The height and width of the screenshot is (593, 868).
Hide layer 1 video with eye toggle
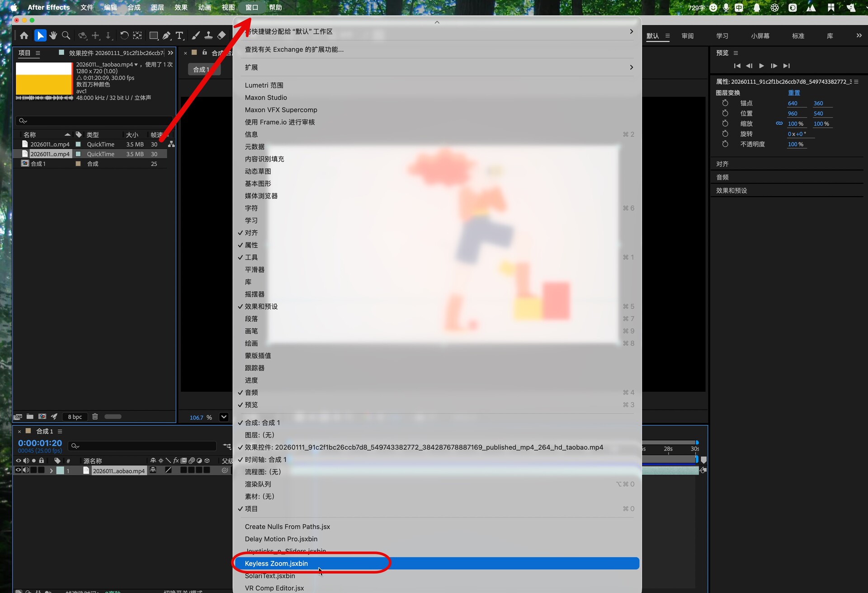(18, 470)
